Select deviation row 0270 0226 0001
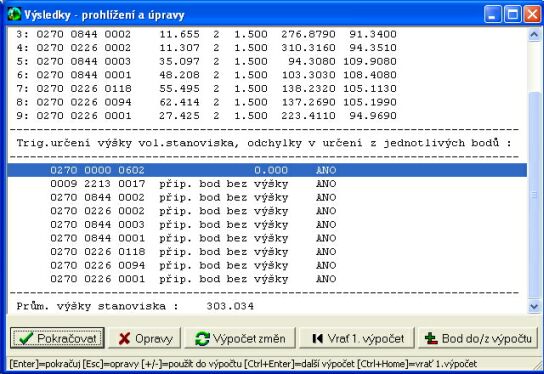Image resolution: width=544 pixels, height=374 pixels. click(267, 279)
